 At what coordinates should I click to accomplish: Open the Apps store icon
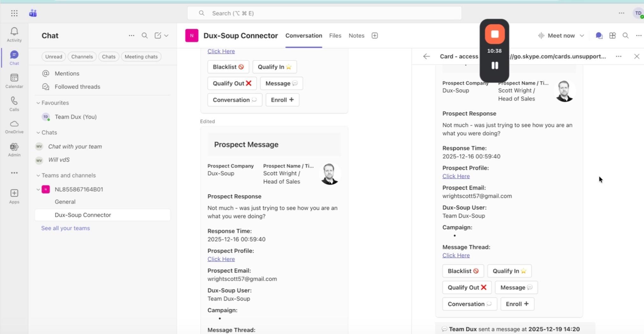tap(14, 196)
